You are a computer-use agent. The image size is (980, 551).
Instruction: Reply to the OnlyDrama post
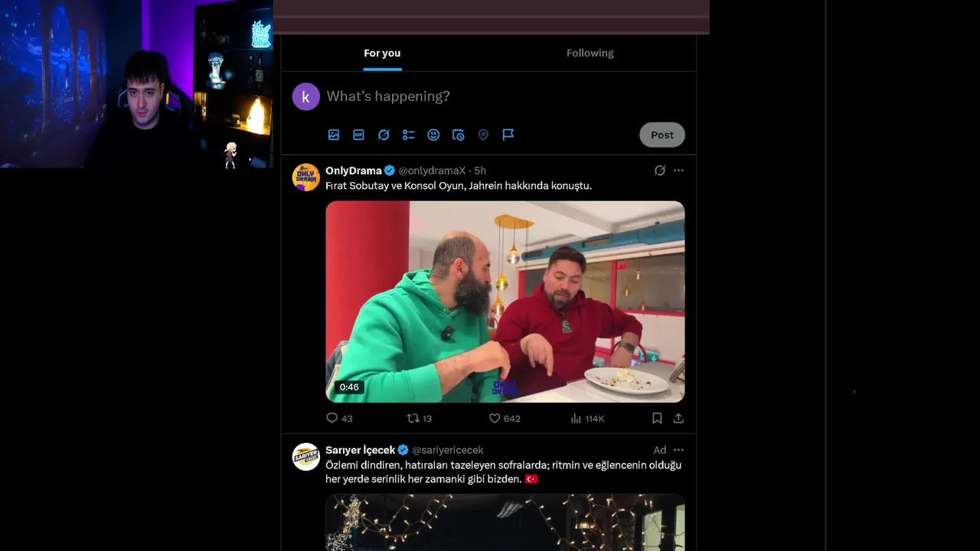point(339,419)
